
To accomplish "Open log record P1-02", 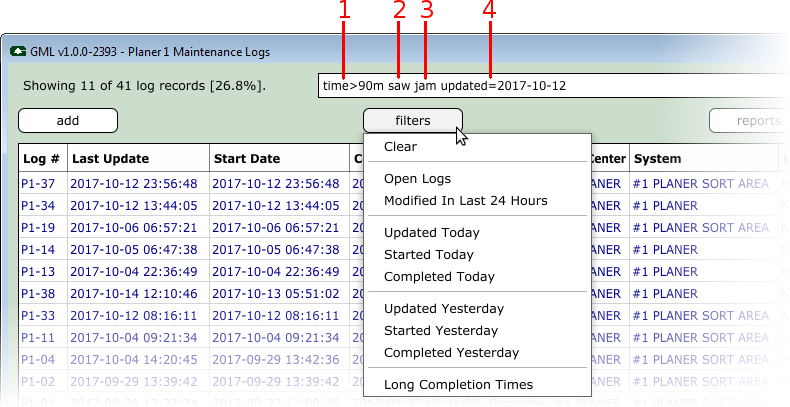I will 38,381.
